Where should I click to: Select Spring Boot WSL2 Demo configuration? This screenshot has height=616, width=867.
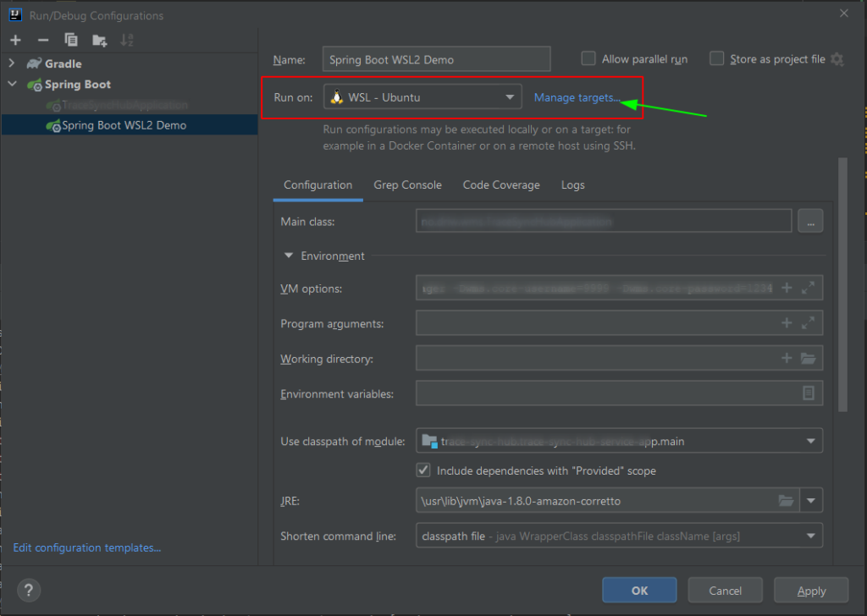tap(130, 125)
